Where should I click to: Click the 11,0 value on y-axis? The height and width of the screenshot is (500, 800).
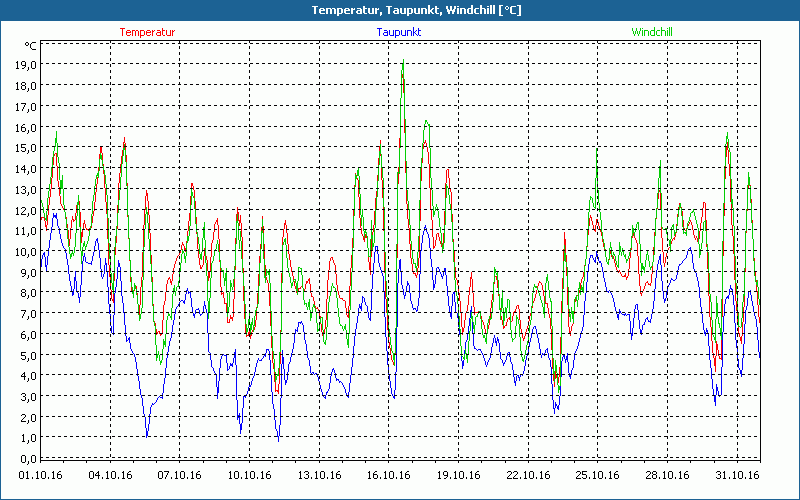pyautogui.click(x=27, y=231)
